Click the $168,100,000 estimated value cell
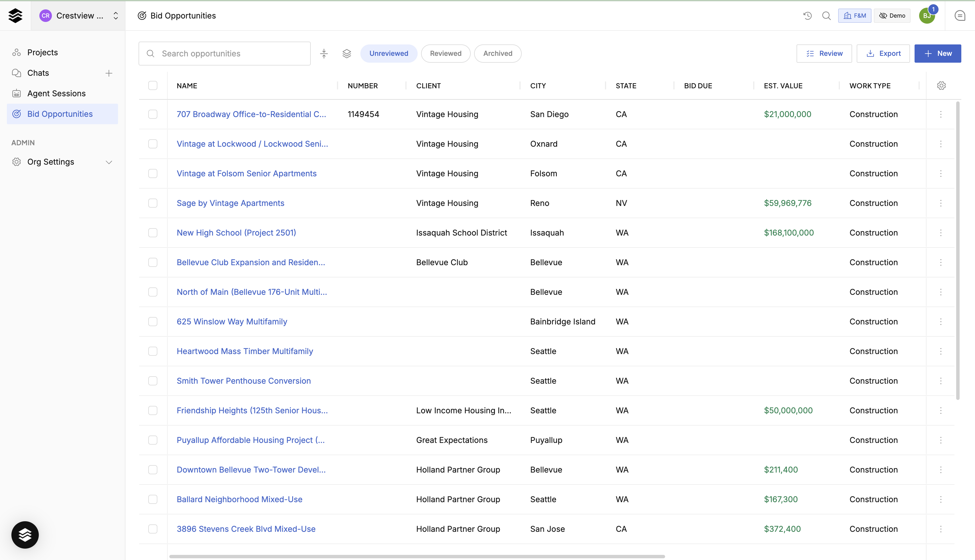Viewport: 975px width, 560px height. tap(789, 233)
